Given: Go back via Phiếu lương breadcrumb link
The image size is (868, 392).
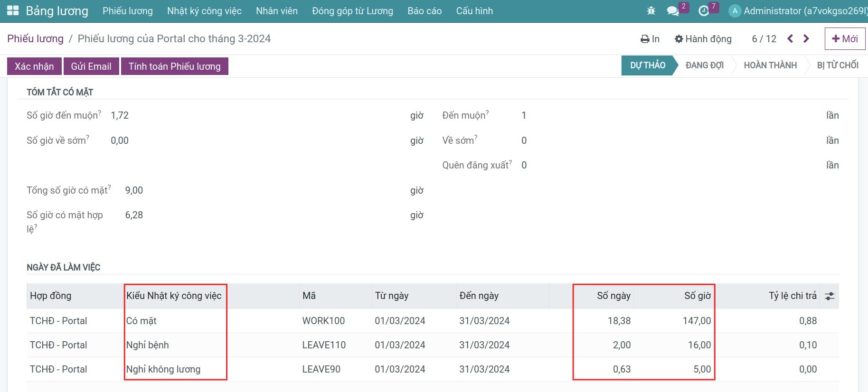Looking at the screenshot, I should (x=35, y=39).
